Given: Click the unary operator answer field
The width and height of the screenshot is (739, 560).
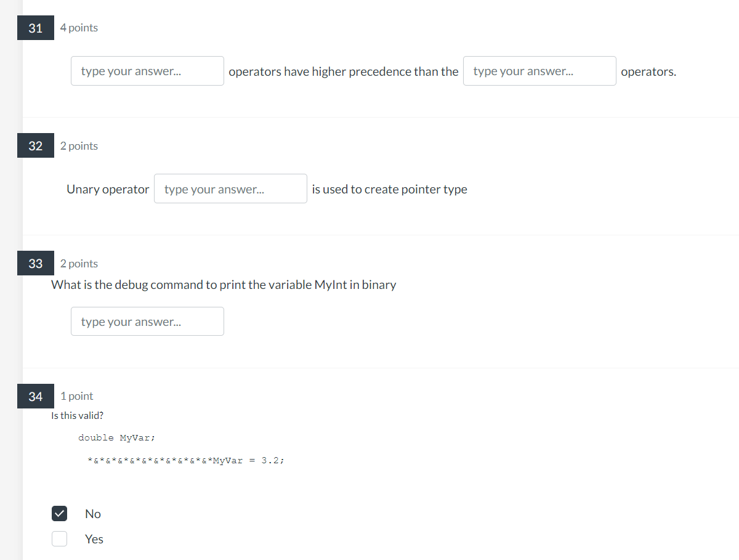Looking at the screenshot, I should (230, 189).
